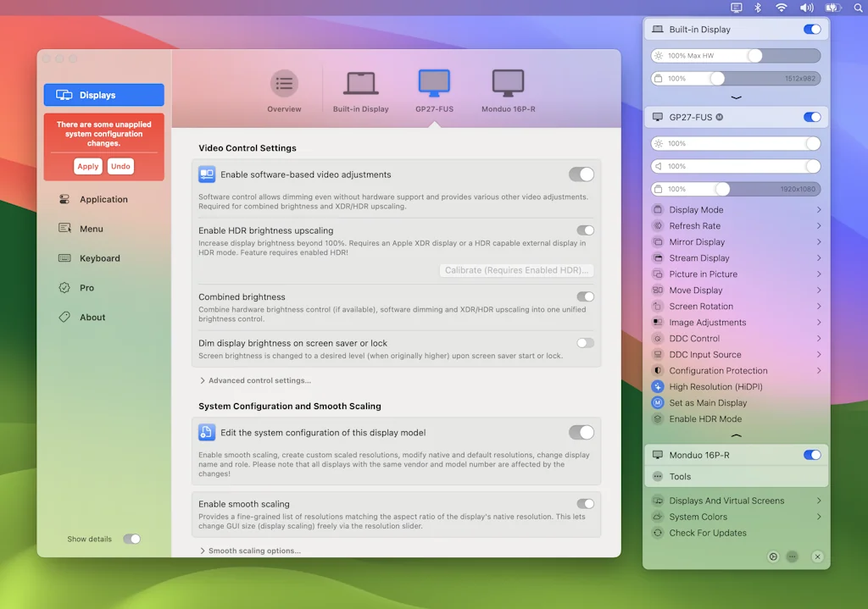The image size is (868, 609).
Task: Apply the unapplied system configuration changes
Action: pos(87,166)
